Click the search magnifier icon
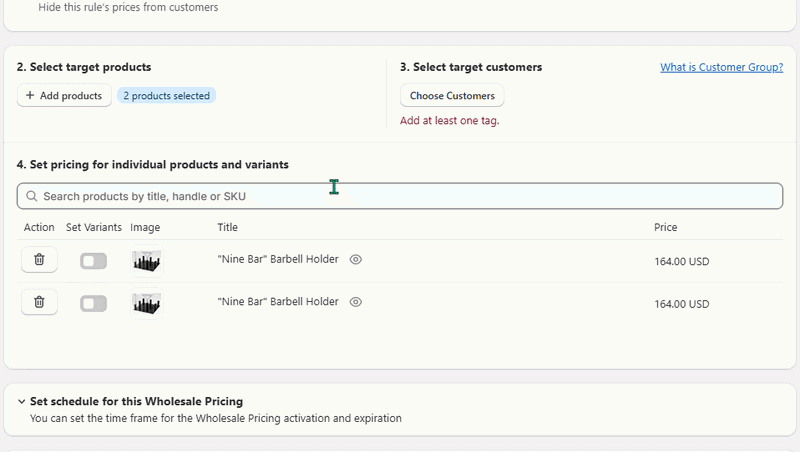 [32, 196]
